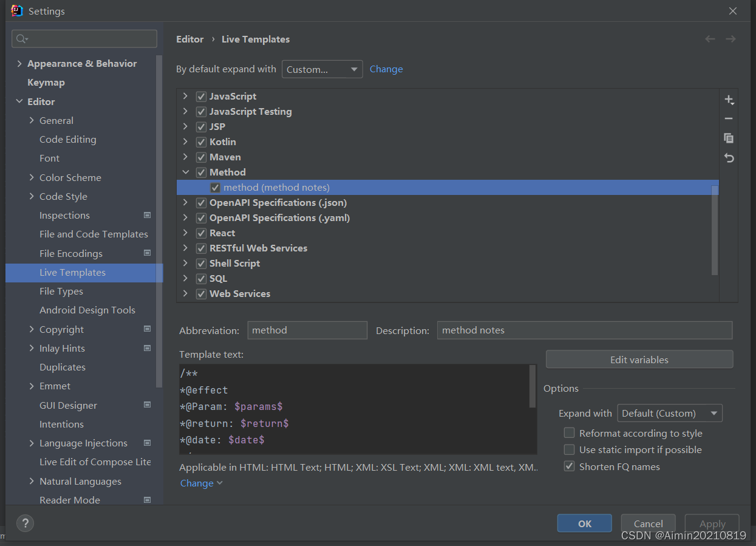Expand the React template group

click(x=185, y=233)
